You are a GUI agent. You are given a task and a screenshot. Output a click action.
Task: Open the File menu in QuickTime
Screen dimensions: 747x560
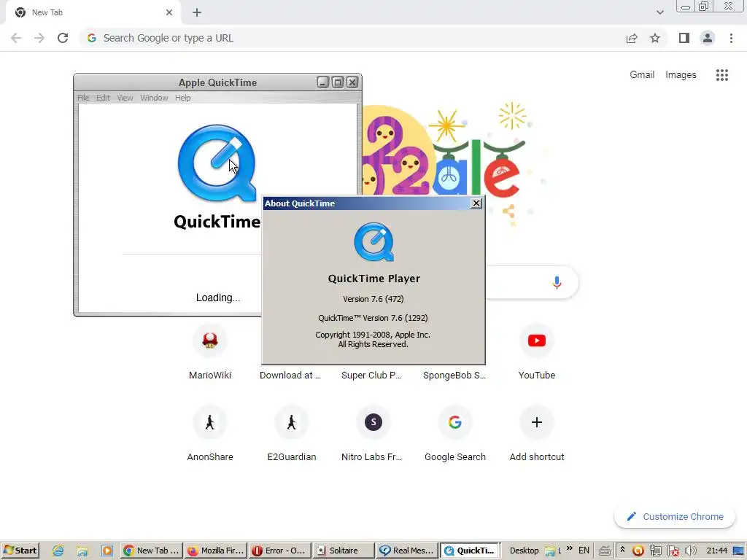[83, 98]
